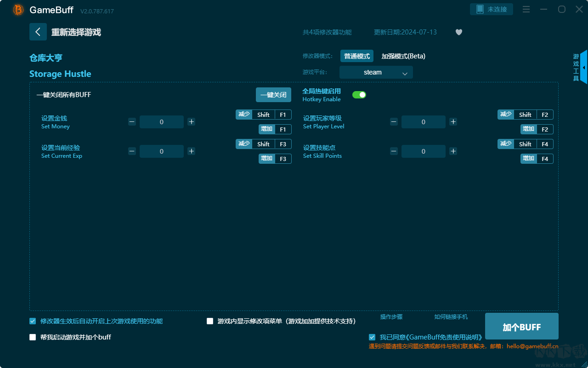The image size is (588, 368).
Task: Click the GameBuff logo icon
Action: pos(18,10)
